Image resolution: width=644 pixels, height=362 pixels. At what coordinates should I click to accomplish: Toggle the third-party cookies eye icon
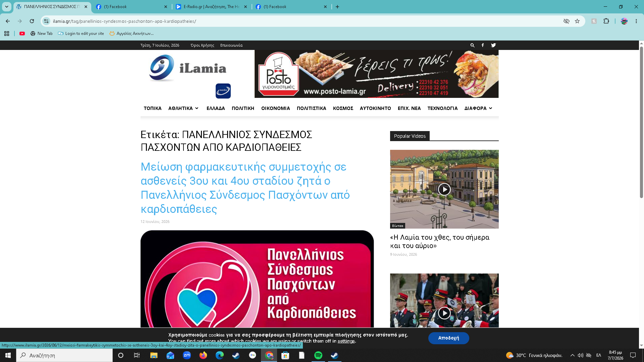567,21
